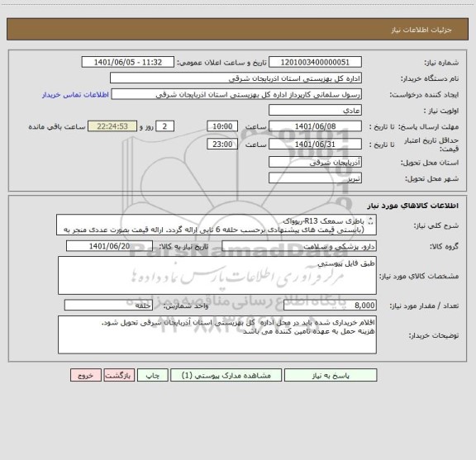Click the unit of measure field 'حلقه'
The image size is (476, 460).
point(108,306)
